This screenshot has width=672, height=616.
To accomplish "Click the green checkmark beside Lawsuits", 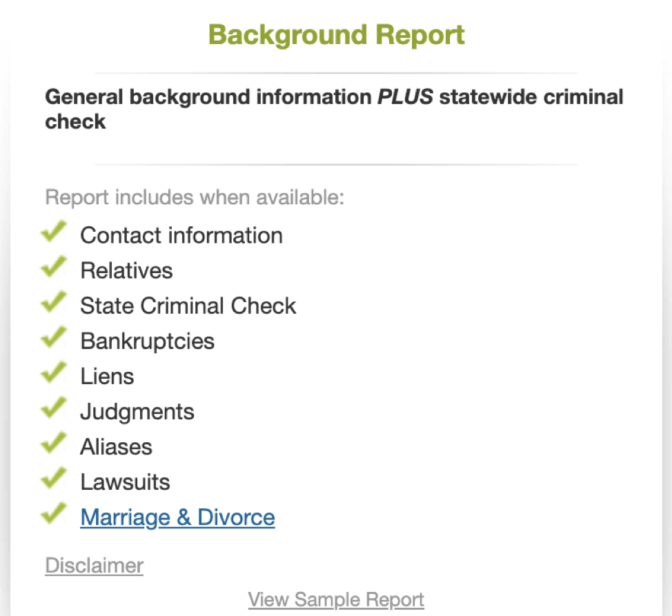I will click(54, 477).
